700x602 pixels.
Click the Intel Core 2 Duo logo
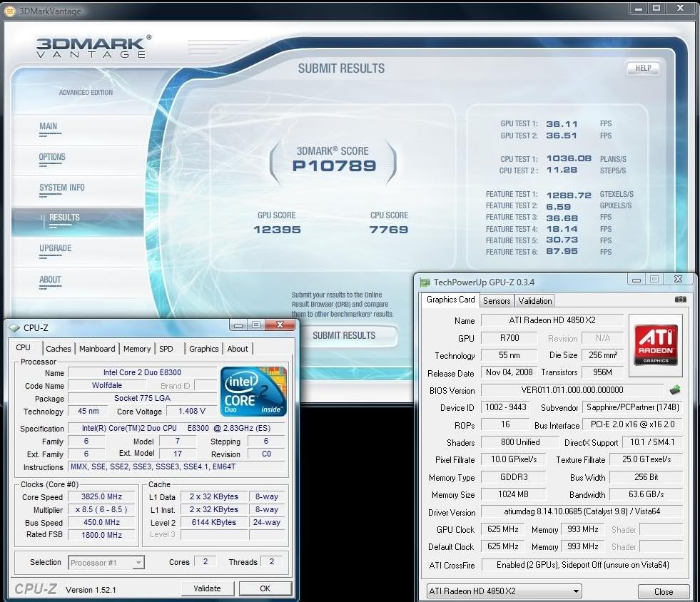tap(253, 392)
